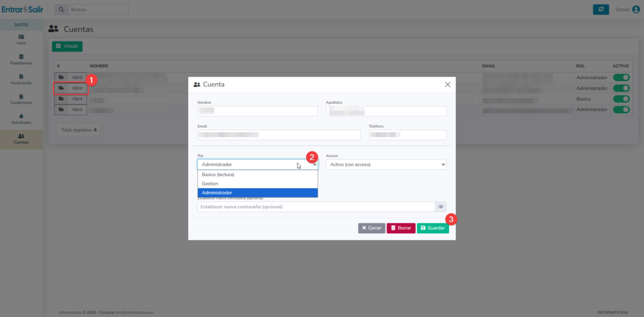Click the INFORMATICASA footer link
Viewport: 644px width, 317px height.
[x=613, y=313]
